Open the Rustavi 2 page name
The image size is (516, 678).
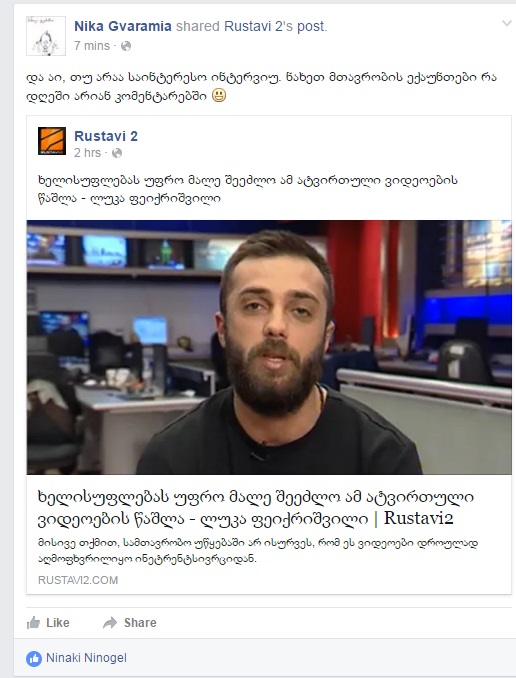[106, 136]
